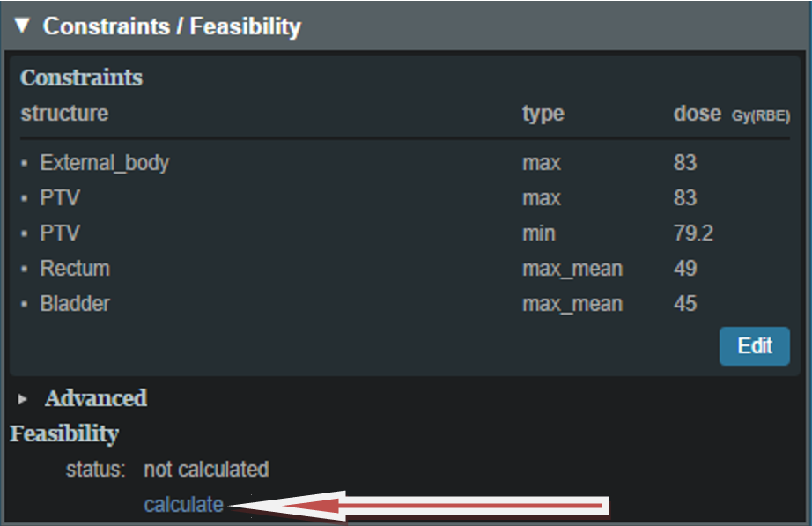Click the max_mean type for Rectum
This screenshot has height=526, width=812.
click(x=572, y=269)
